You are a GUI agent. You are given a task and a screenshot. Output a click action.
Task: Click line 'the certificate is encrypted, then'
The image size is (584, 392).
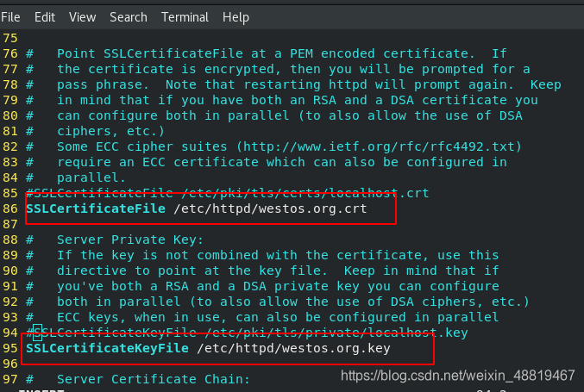(278, 69)
